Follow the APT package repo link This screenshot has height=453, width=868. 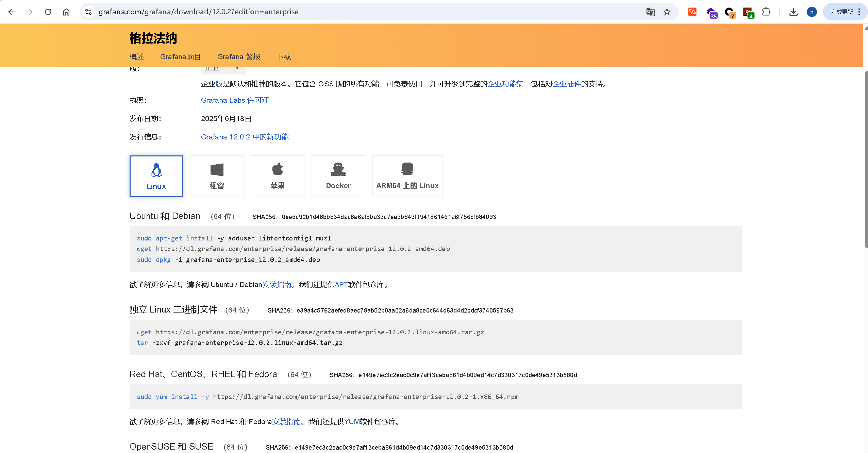(x=341, y=285)
